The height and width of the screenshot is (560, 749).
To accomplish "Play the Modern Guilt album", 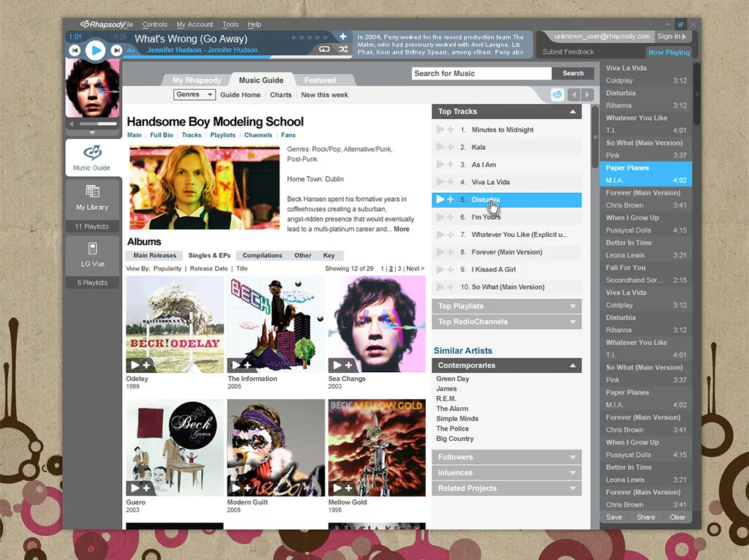I will [236, 488].
